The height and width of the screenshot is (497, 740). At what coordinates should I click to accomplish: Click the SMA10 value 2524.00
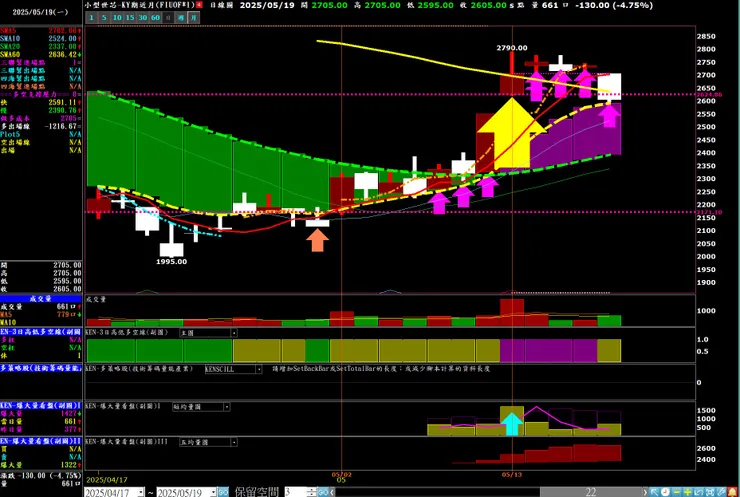[62, 39]
